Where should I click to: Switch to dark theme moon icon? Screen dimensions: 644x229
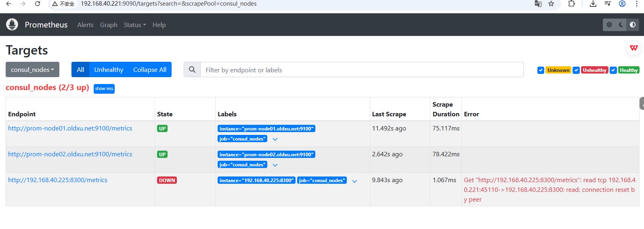click(621, 25)
